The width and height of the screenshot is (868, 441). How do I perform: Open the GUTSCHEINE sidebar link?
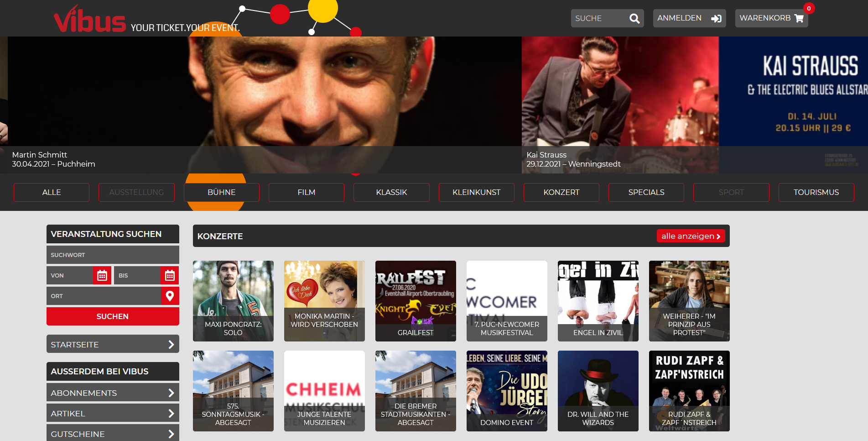point(113,433)
